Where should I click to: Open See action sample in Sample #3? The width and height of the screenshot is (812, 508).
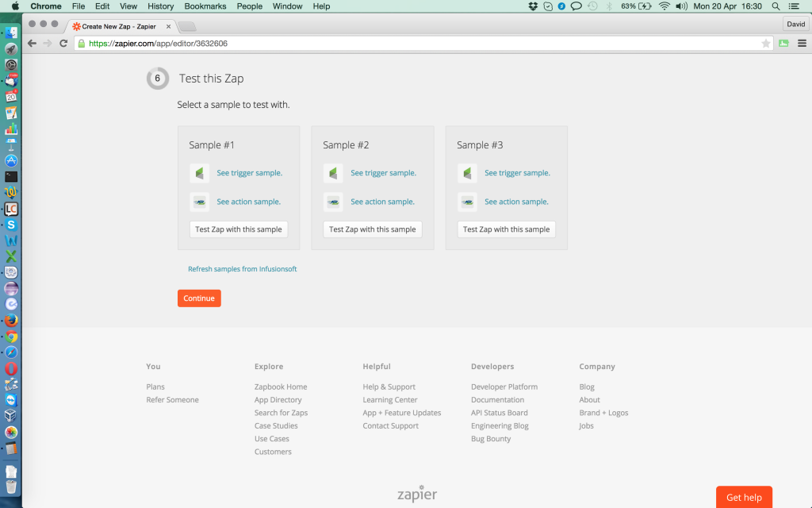[x=516, y=202]
